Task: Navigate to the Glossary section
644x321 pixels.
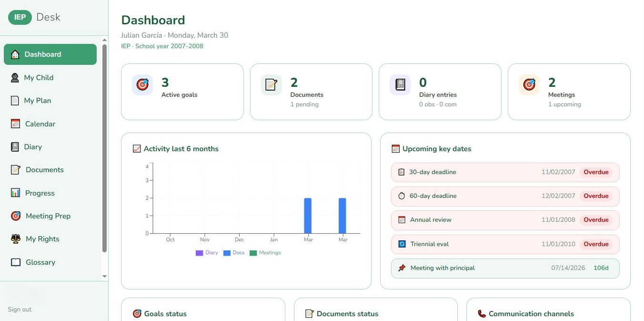Action: tap(40, 262)
